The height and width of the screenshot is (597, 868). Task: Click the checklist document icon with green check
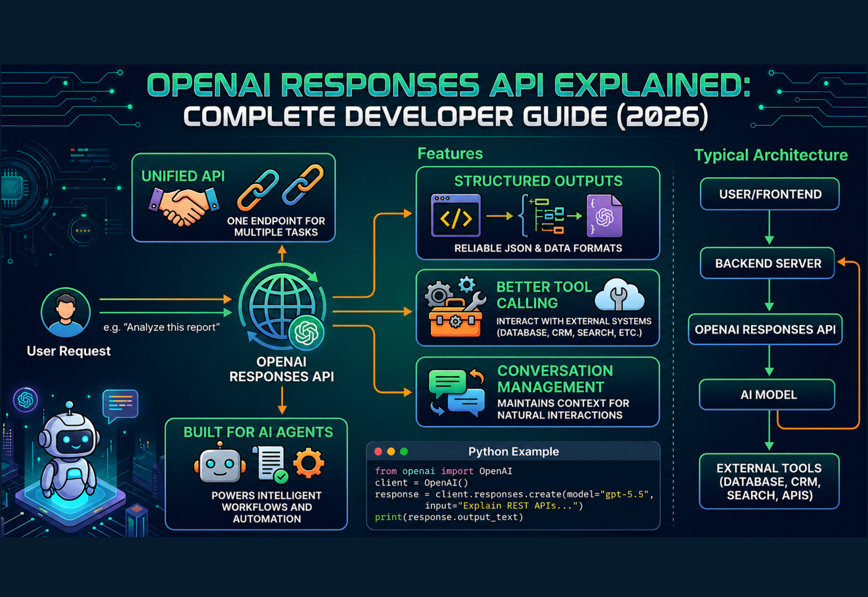point(271,465)
